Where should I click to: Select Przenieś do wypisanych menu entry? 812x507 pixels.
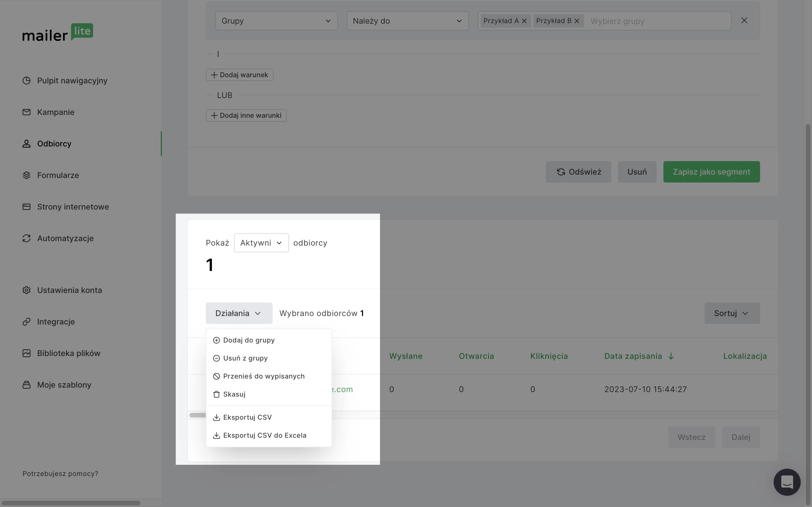coord(263,376)
